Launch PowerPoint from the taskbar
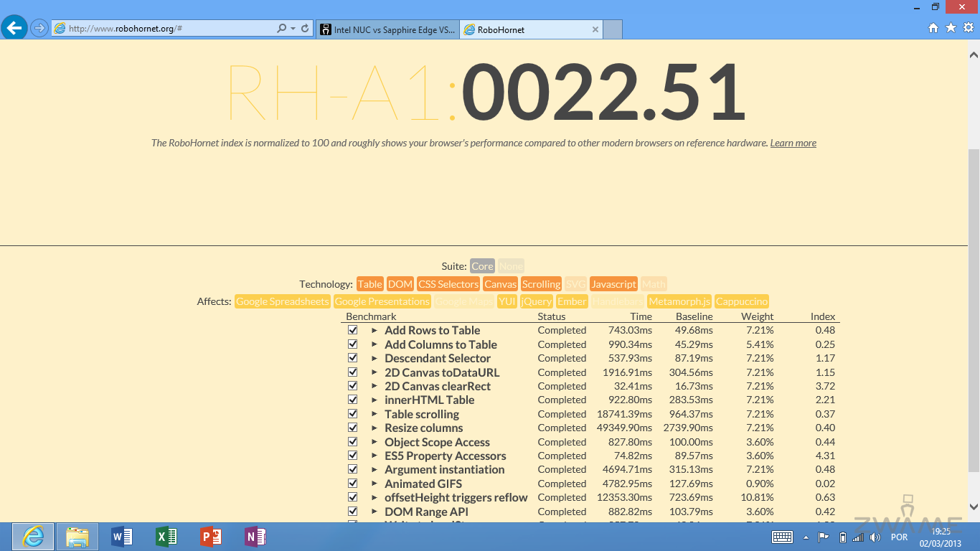The height and width of the screenshot is (551, 980). [x=211, y=537]
